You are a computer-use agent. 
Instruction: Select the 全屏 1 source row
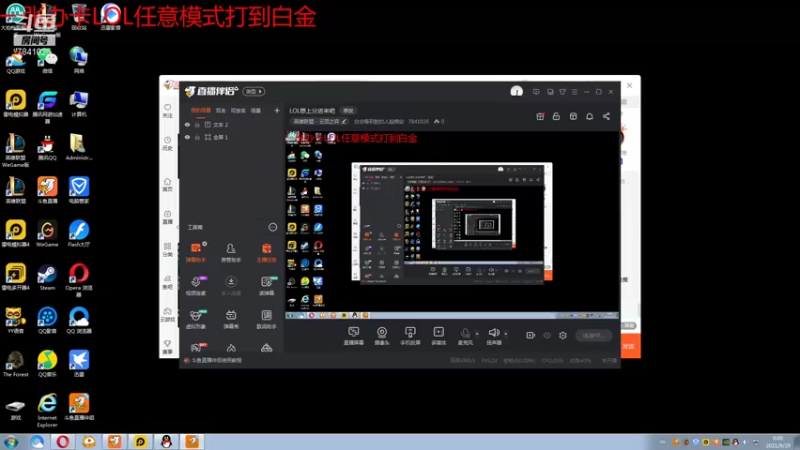click(x=232, y=137)
